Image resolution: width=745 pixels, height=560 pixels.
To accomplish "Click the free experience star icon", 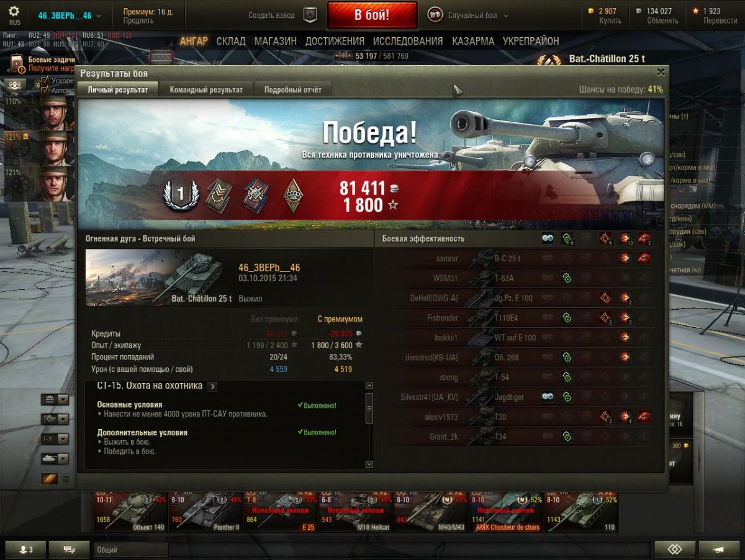I will (696, 11).
